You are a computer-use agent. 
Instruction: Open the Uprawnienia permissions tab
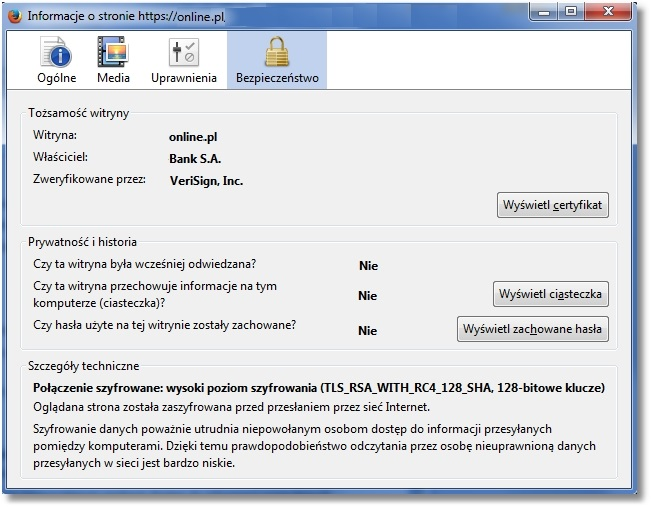[184, 60]
